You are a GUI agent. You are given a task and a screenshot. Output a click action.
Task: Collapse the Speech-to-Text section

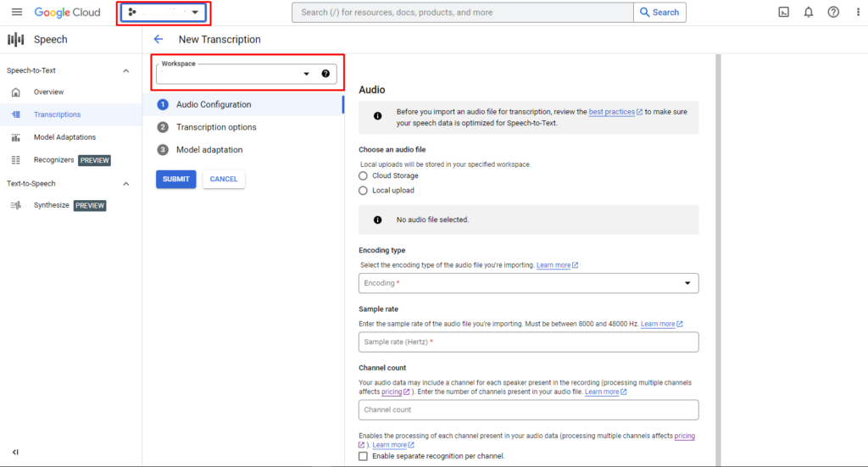point(125,71)
